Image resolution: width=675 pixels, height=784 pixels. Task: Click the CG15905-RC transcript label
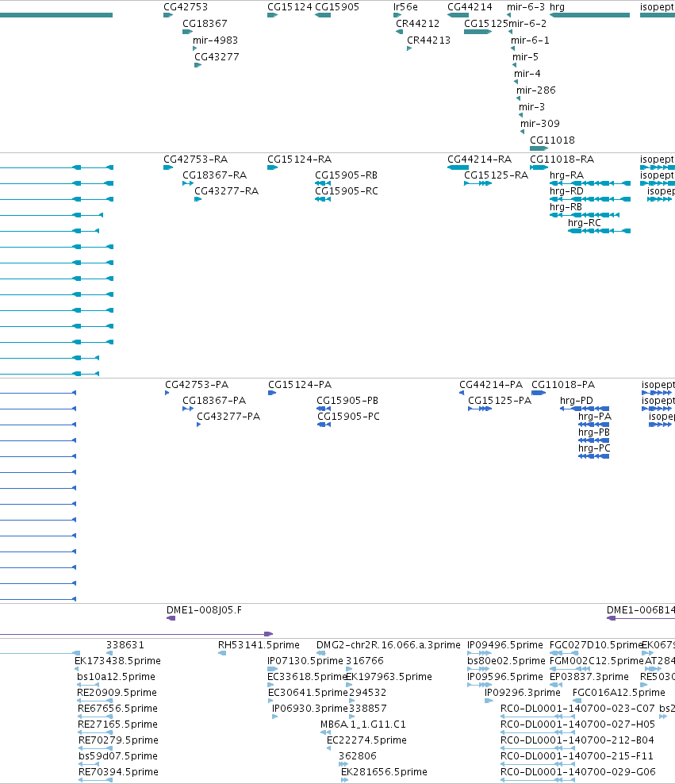pos(347,191)
